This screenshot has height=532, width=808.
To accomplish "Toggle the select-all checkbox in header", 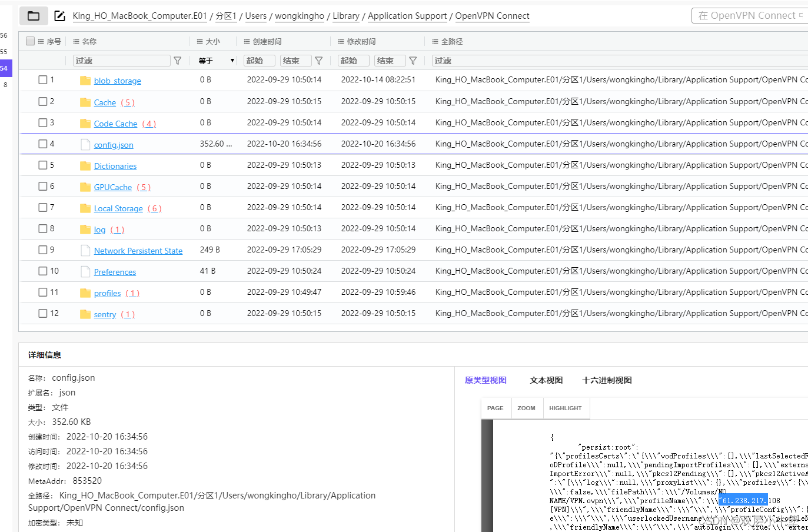I will (x=31, y=41).
